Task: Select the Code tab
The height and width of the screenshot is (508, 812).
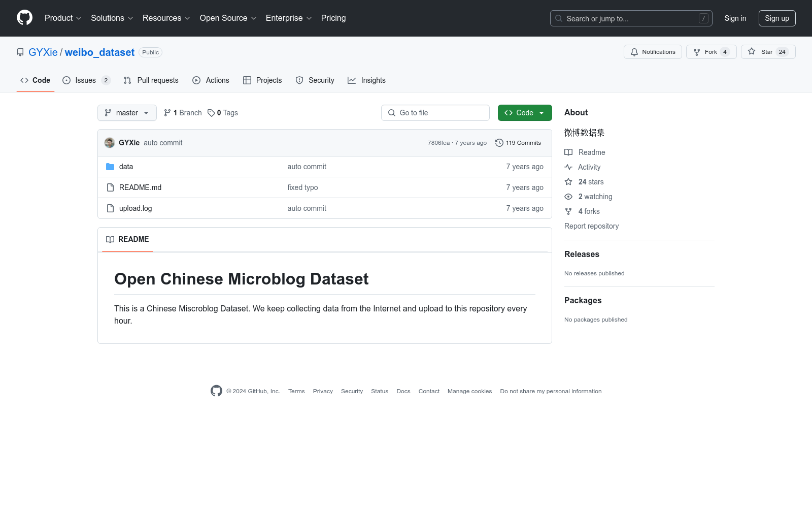Action: pos(36,80)
